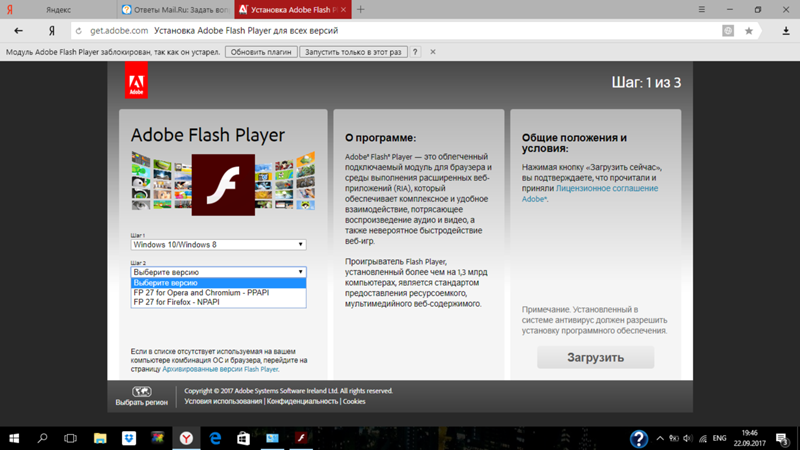Open the Wi-Fi network tray icon
Image resolution: width=800 pixels, height=450 pixels.
(x=703, y=438)
